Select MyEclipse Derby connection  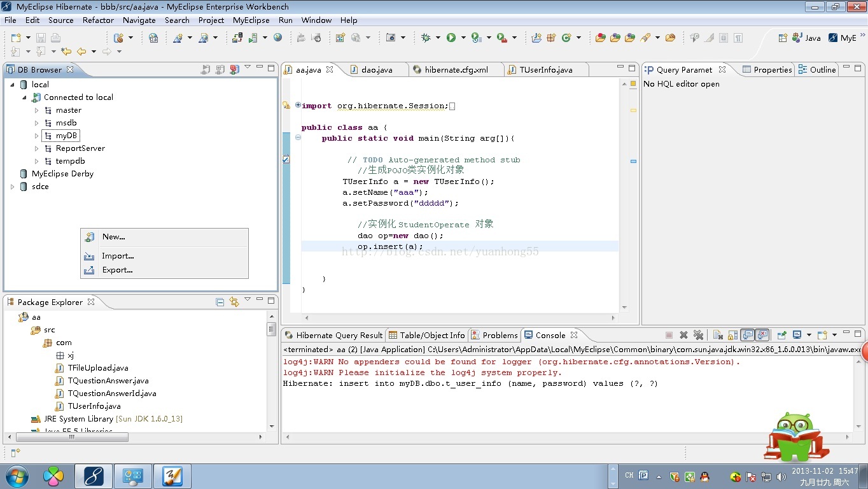click(x=62, y=174)
